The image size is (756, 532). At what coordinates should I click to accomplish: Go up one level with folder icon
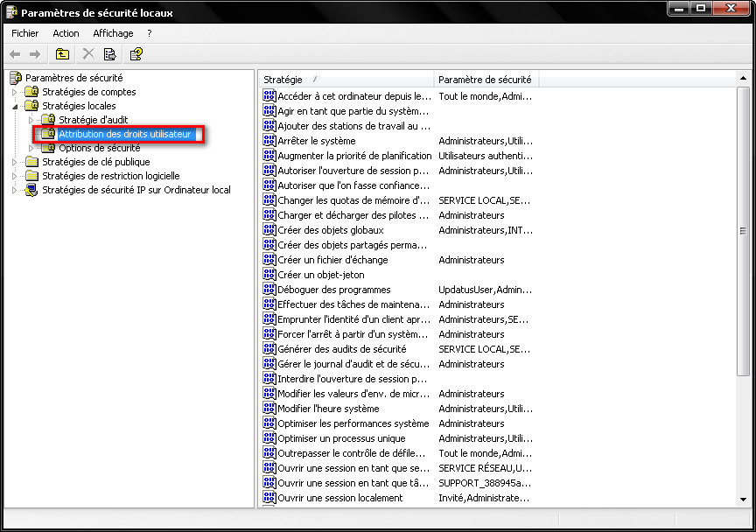62,54
